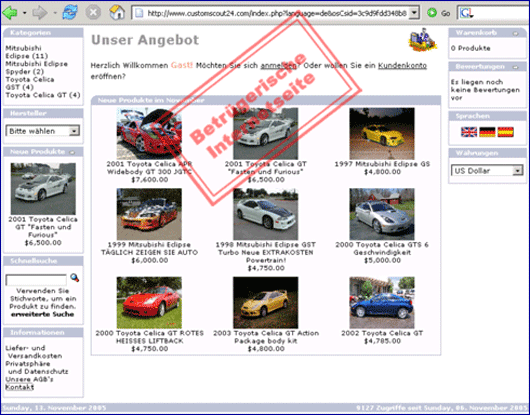Click the 'anmelden' login link
Image resolution: width=530 pixels, height=415 pixels.
(x=279, y=66)
